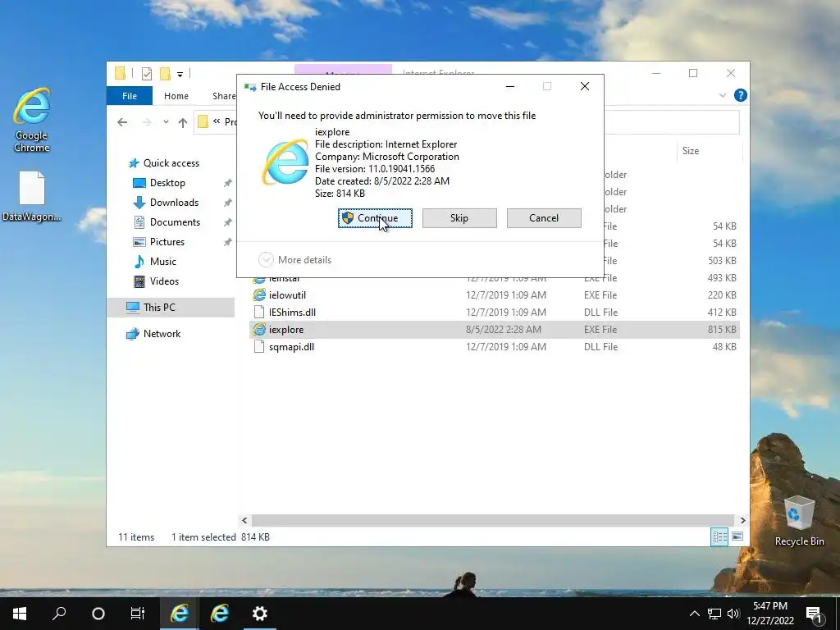Select Quick access in navigation pane
Screen dimensions: 840x630
point(171,163)
